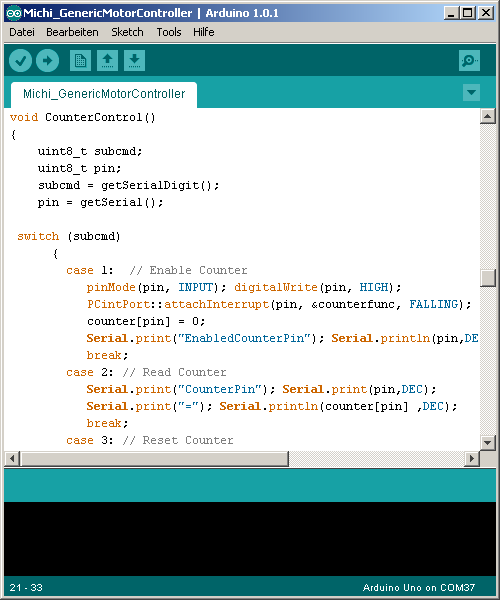Click the Upload arrow button

(47, 60)
